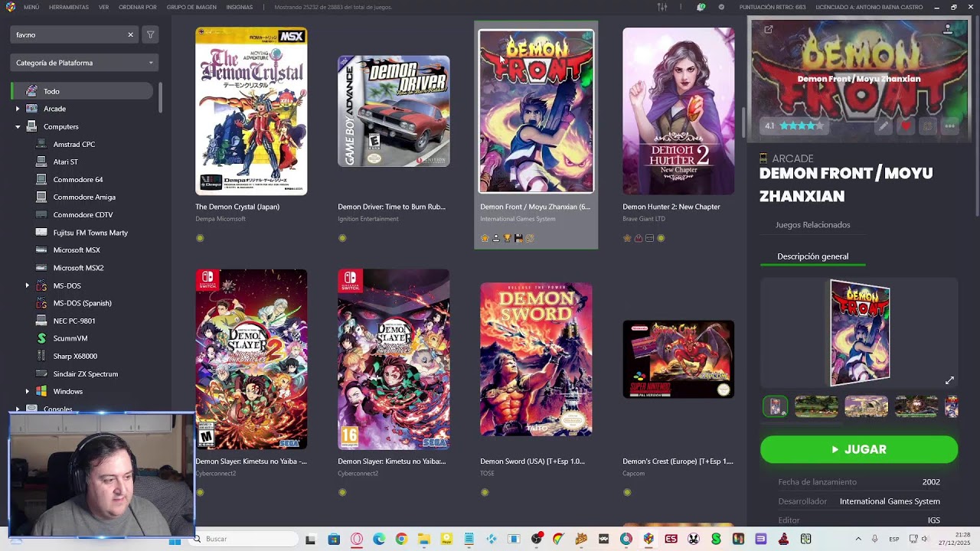This screenshot has width=980, height=551.
Task: Clear the fav:no search text
Action: click(130, 34)
